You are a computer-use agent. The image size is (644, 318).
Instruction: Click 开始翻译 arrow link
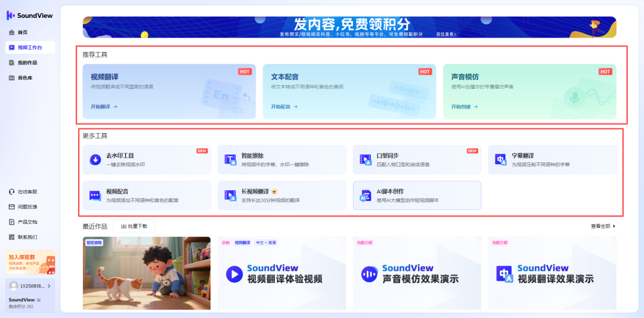[x=104, y=107]
